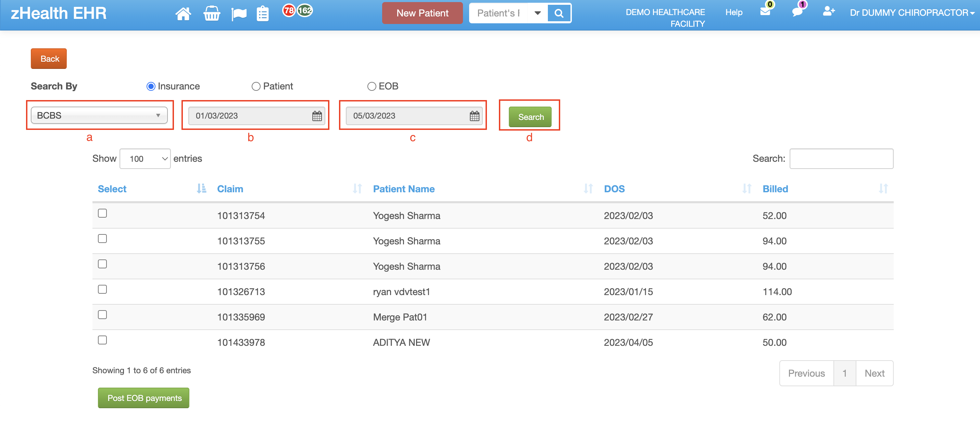
Task: Open the Help menu
Action: tap(733, 13)
